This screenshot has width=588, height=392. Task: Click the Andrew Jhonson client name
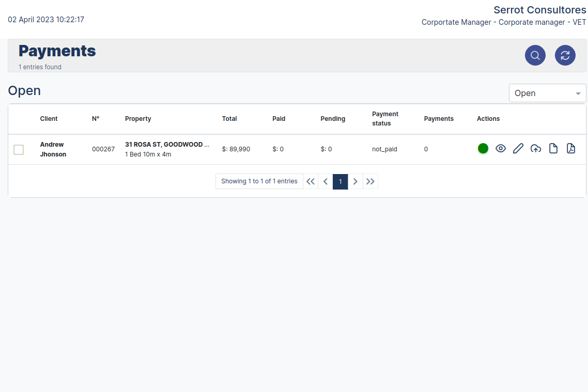coord(53,149)
